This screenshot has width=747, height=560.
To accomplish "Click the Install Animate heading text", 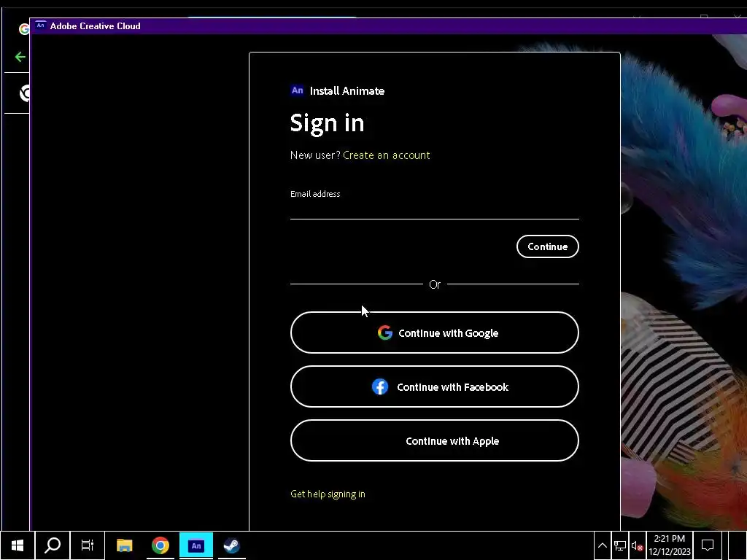I will click(347, 91).
